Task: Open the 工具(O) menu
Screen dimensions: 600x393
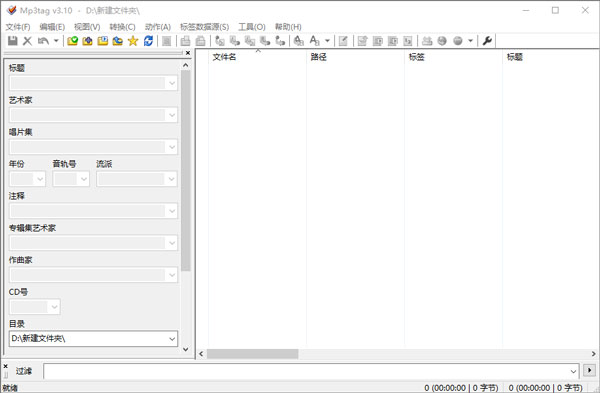Action: click(252, 27)
